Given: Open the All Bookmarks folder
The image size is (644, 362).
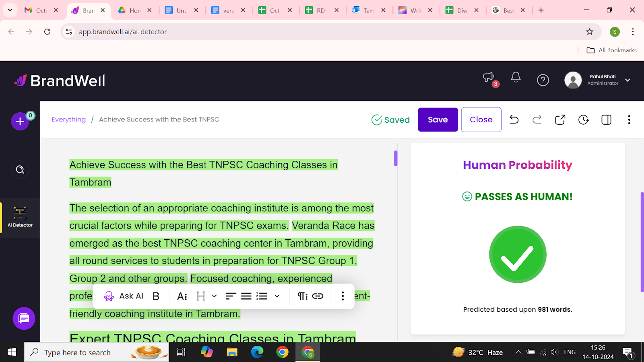Looking at the screenshot, I should [x=612, y=50].
